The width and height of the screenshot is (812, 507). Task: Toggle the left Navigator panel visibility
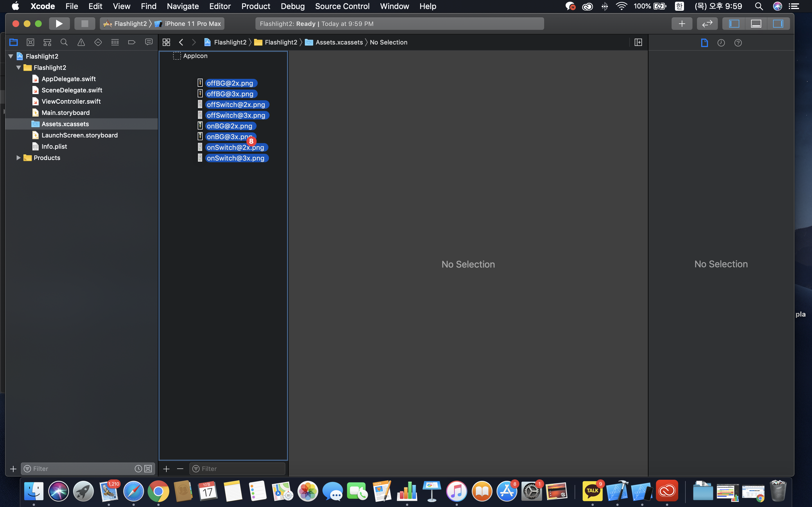point(734,23)
